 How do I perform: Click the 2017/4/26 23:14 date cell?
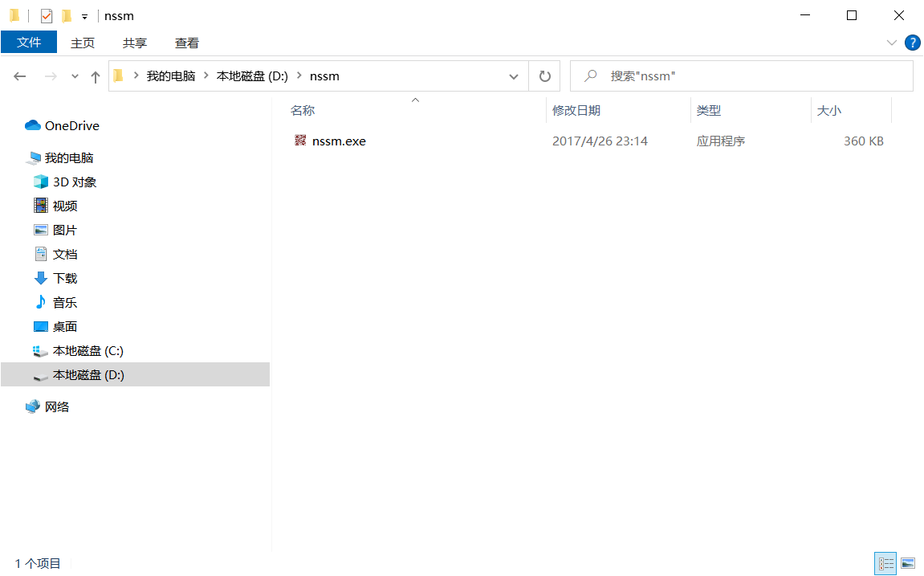tap(600, 141)
